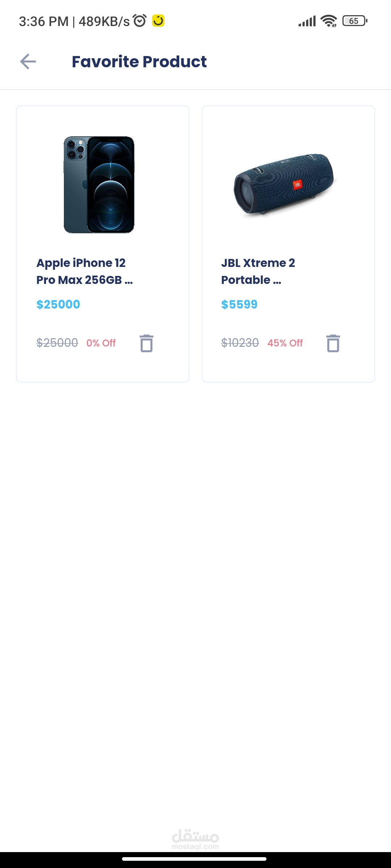391x868 pixels.
Task: Open JBL Xtreme 2 Portable title
Action: coord(258,271)
